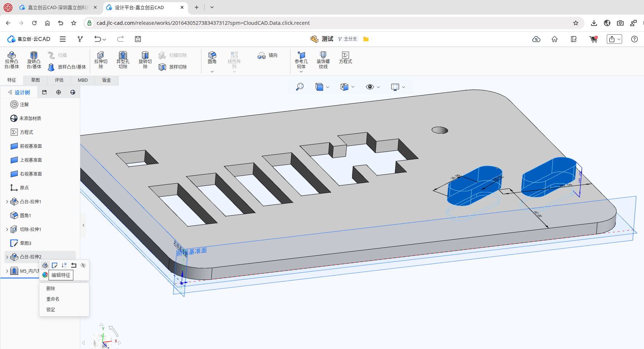The height and width of the screenshot is (349, 644).
Task: Expand the dropdown under 圆角 fillet
Action: click(x=212, y=72)
